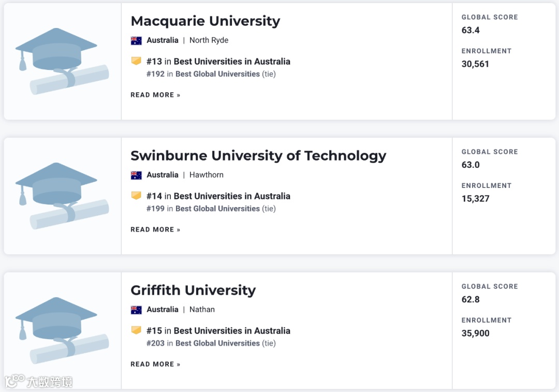Open #199 Best Global Universities ranking link
Image resolution: width=559 pixels, height=392 pixels.
pos(217,209)
